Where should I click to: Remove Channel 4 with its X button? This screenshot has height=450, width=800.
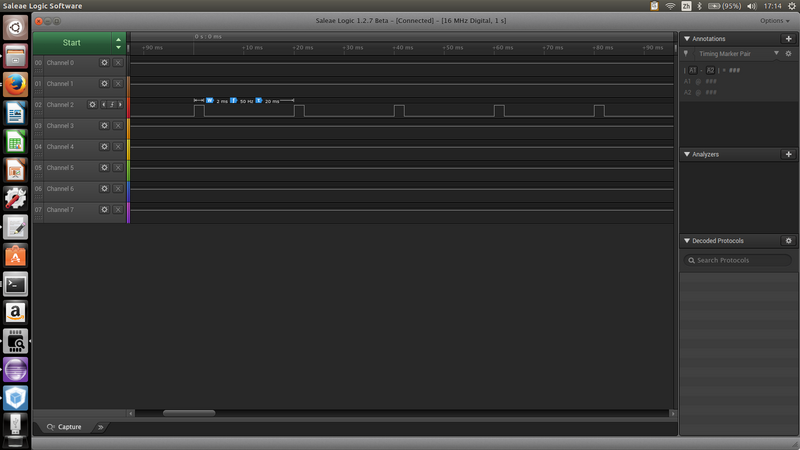(x=118, y=146)
